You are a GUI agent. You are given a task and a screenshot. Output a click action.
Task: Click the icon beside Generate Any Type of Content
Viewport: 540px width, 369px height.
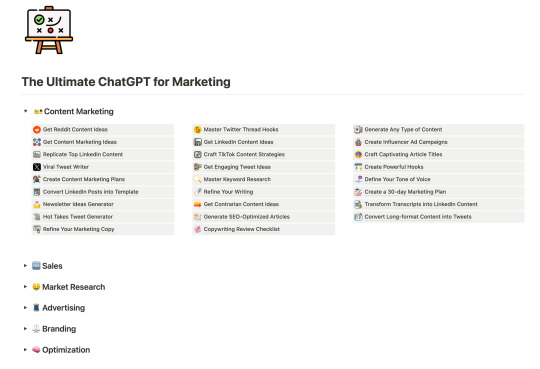pyautogui.click(x=359, y=130)
